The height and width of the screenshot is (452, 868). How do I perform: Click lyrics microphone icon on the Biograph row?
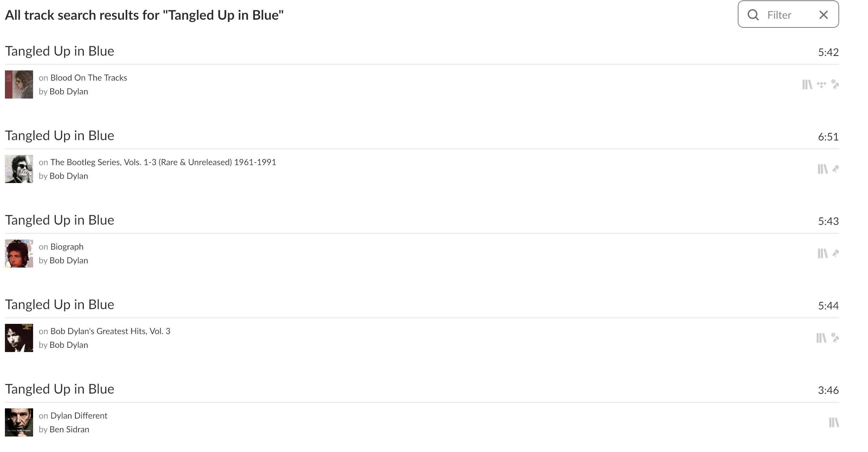click(836, 253)
